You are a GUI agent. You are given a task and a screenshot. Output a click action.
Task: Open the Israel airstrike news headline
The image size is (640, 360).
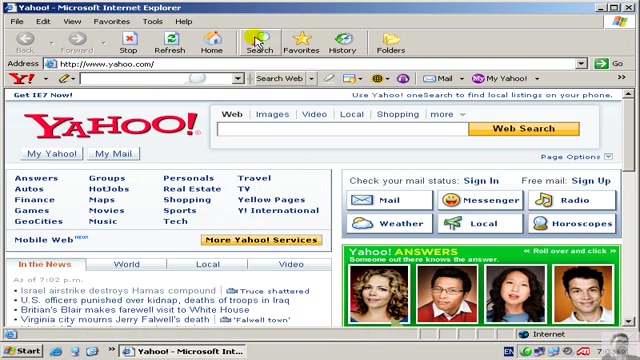click(118, 291)
